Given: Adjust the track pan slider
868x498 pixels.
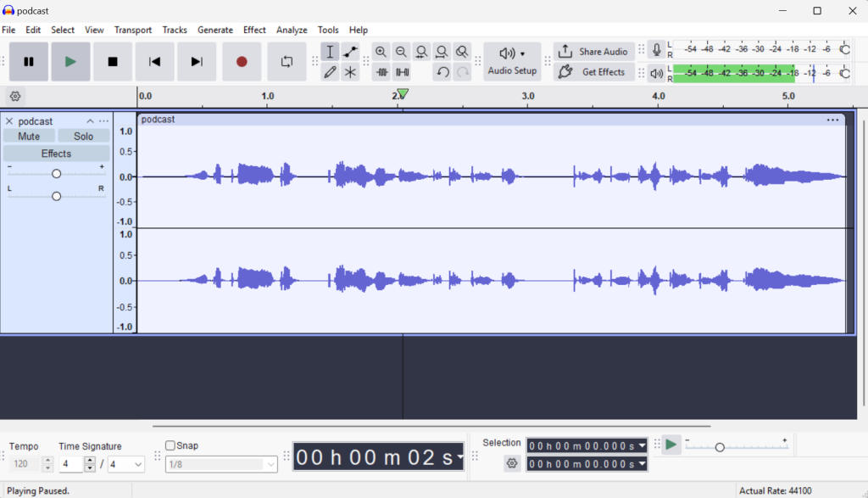Looking at the screenshot, I should tap(56, 196).
